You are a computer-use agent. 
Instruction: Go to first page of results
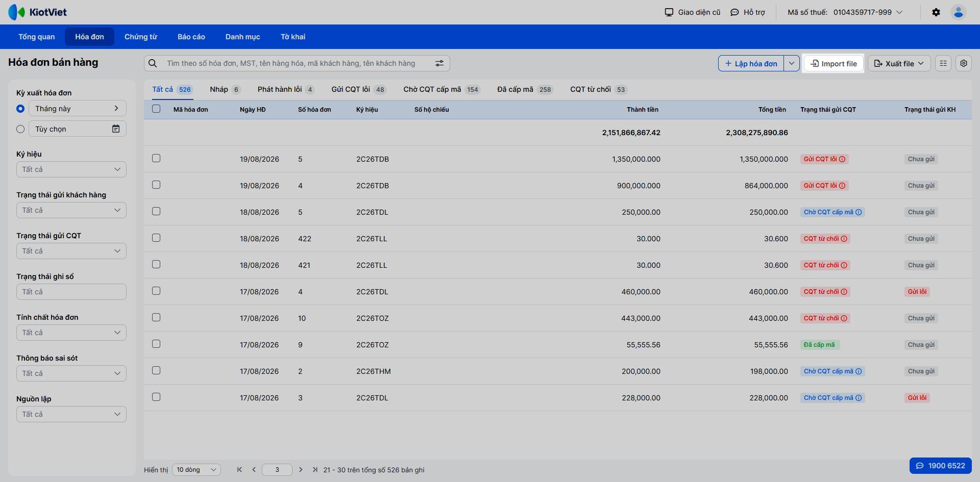point(239,470)
